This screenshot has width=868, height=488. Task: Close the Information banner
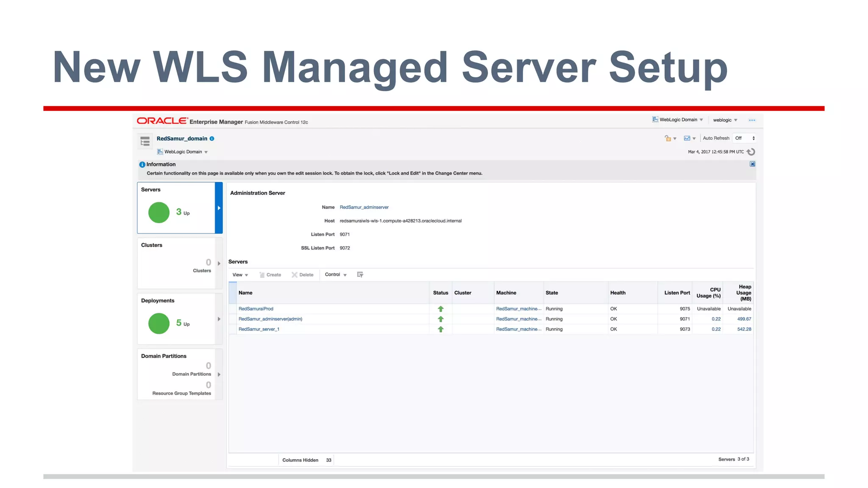click(752, 164)
